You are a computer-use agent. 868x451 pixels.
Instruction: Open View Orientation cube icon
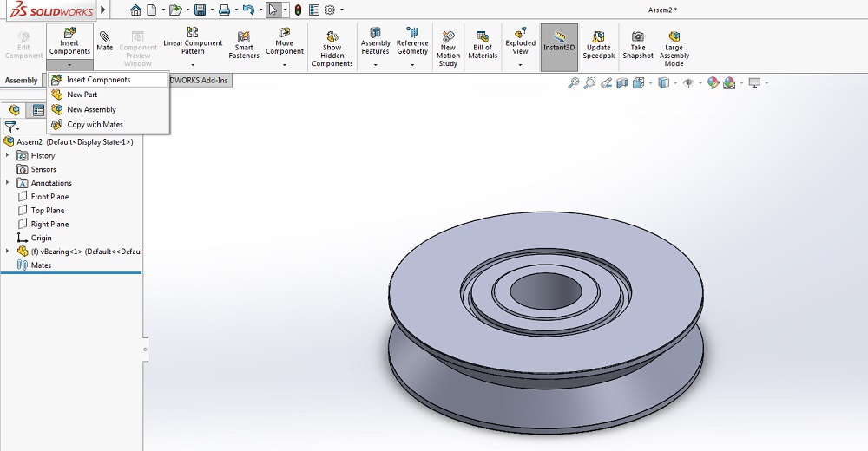[638, 83]
